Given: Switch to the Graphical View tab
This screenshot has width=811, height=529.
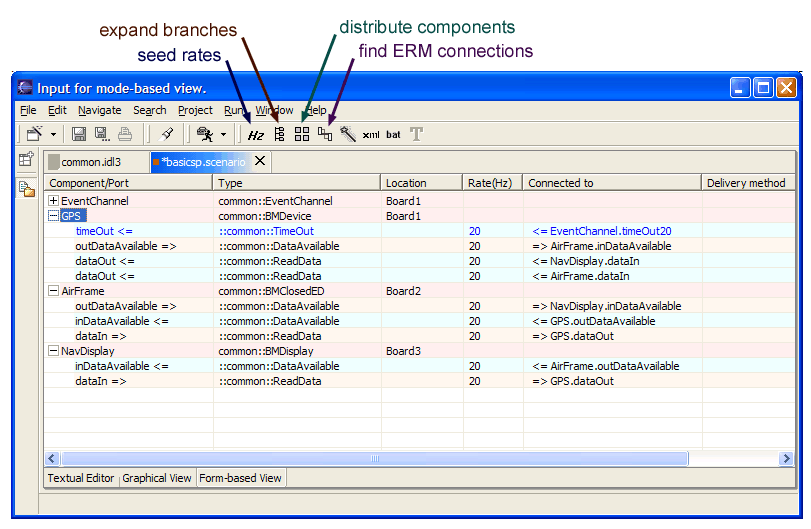Looking at the screenshot, I should pos(156,478).
